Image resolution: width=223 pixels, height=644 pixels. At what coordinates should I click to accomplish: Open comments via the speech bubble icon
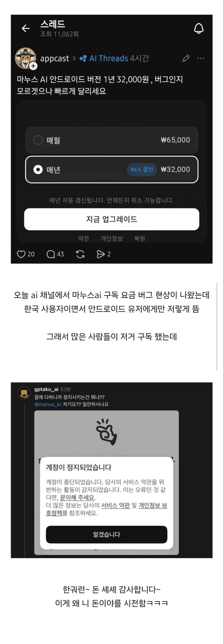51,254
